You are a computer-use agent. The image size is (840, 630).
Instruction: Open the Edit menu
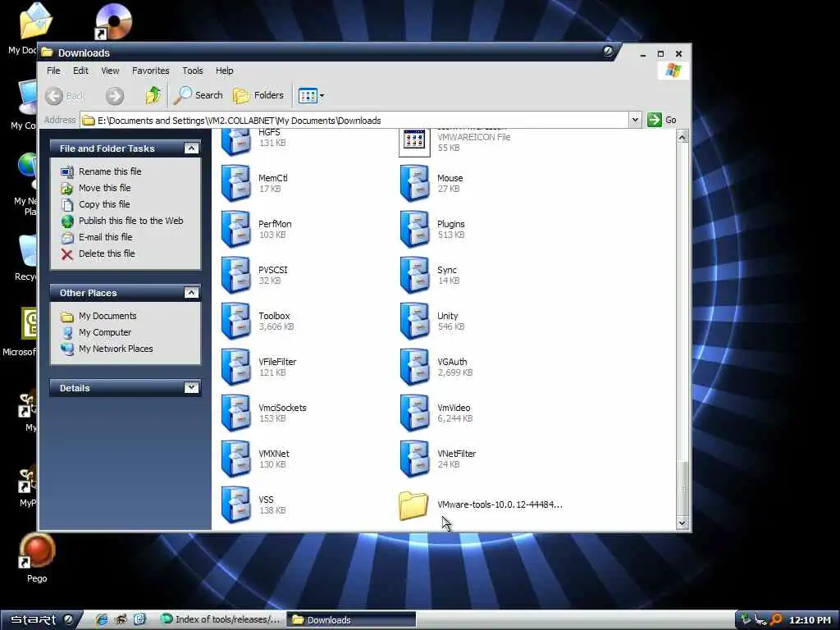81,71
